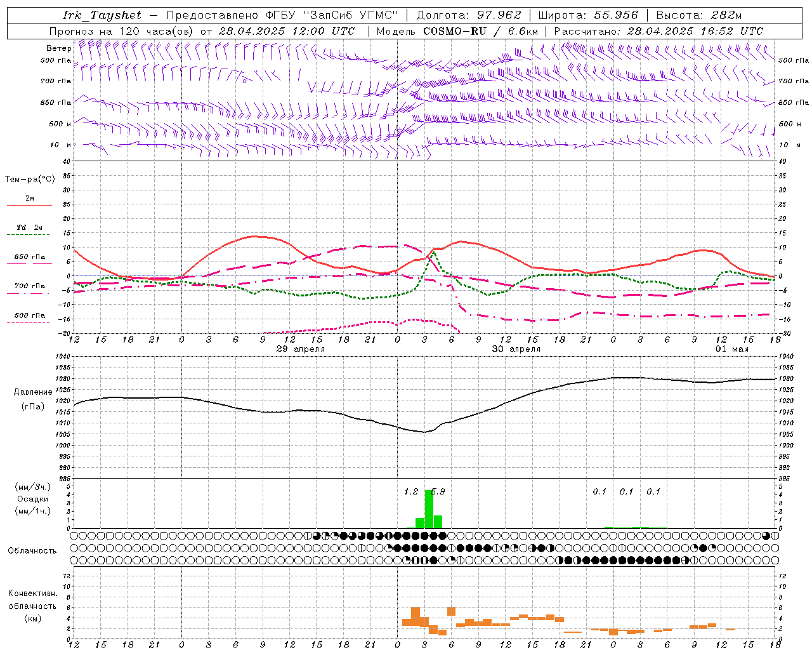Click the "10 м" wind level label on left

(x=62, y=145)
